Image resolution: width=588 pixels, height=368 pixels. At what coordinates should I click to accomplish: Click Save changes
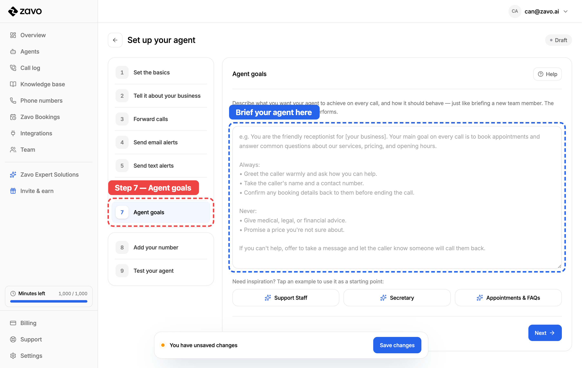click(x=397, y=345)
